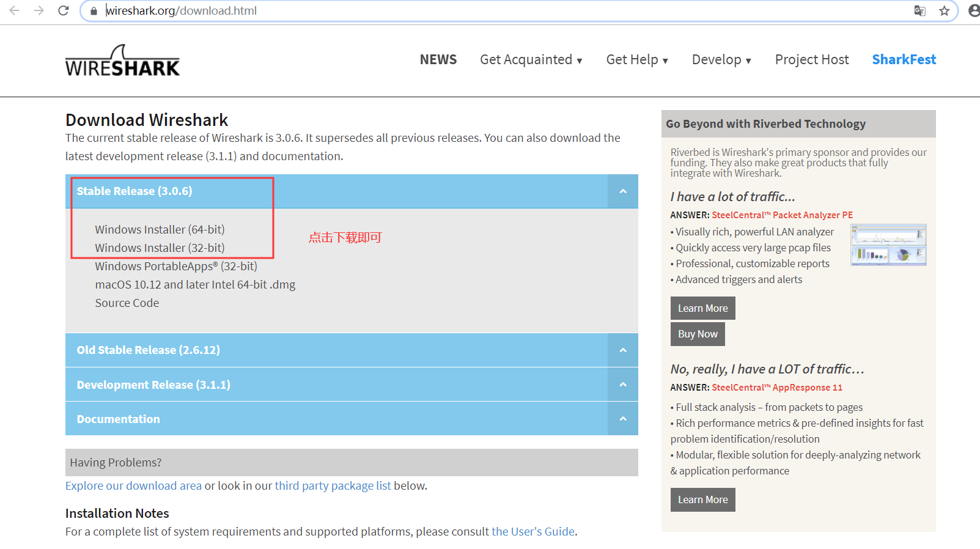Screen dimensions: 980x549
Task: Open the Develop dropdown menu
Action: (721, 60)
